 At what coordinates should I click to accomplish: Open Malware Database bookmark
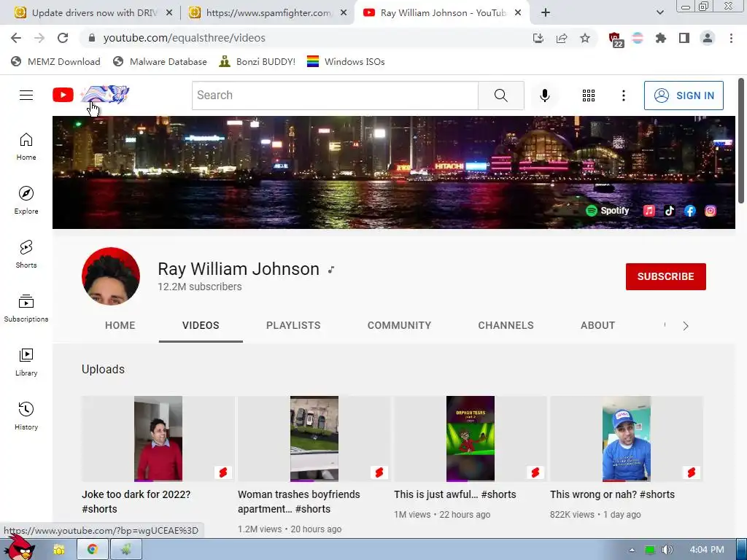click(160, 62)
